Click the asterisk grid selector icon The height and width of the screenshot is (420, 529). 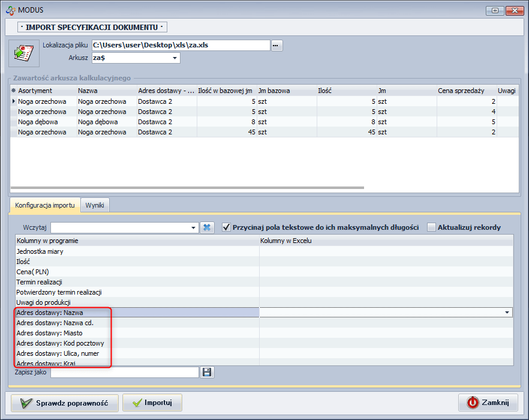tap(13, 91)
